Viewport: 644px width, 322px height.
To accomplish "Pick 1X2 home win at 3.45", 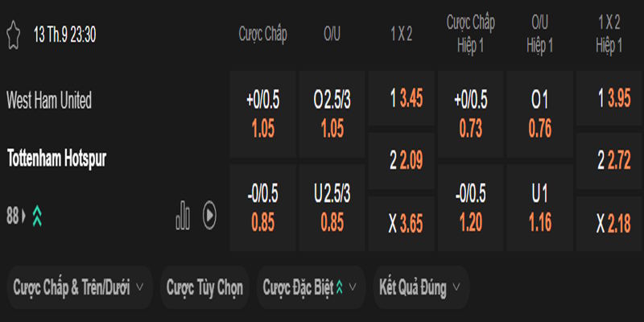I will 401,101.
